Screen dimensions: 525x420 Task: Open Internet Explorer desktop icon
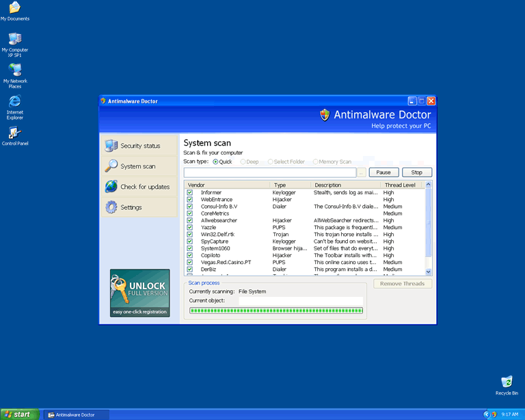14,102
